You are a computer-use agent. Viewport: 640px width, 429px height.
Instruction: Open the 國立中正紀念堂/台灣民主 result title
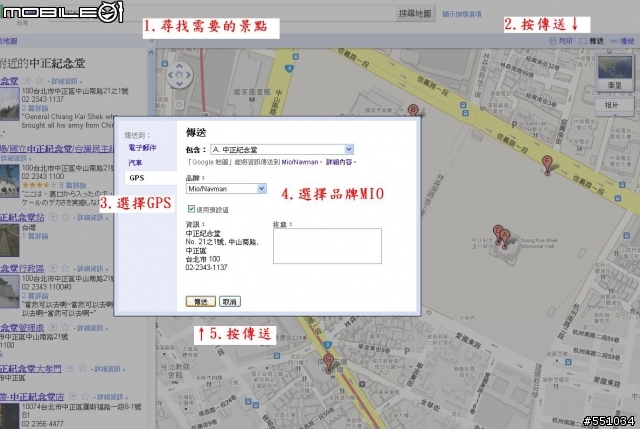(x=57, y=149)
